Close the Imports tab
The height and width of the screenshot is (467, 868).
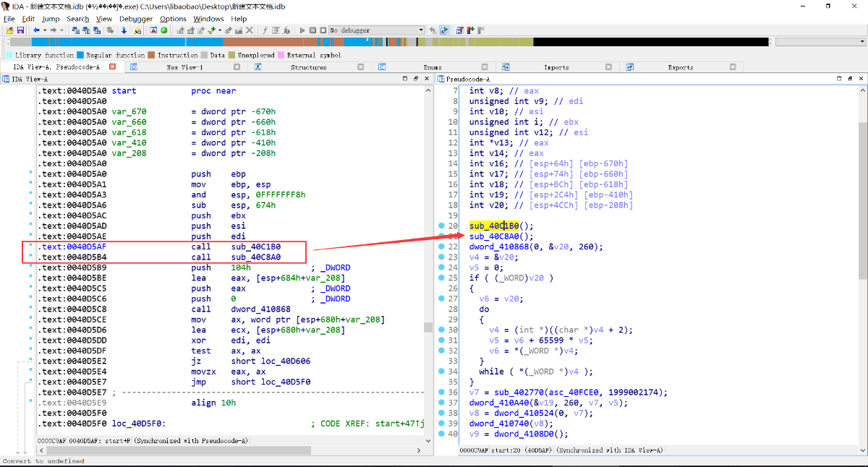pyautogui.click(x=610, y=67)
